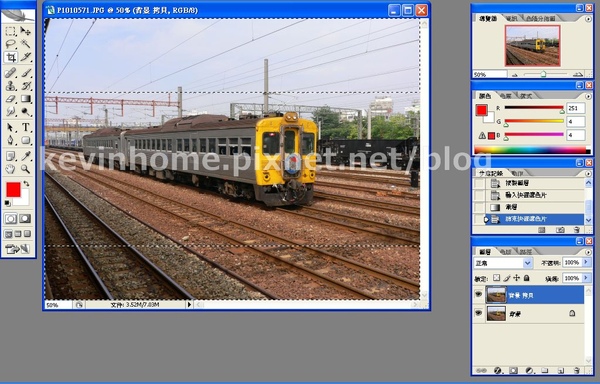Select the Rectangular Marquee tool
Screen dimensions: 600x384
(x=11, y=31)
